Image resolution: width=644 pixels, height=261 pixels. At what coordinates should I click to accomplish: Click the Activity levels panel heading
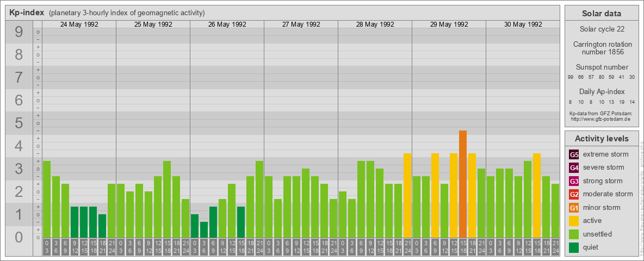point(602,139)
